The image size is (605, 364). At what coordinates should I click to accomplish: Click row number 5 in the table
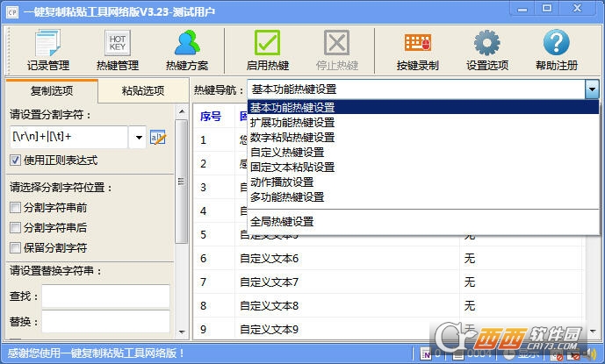click(x=203, y=234)
